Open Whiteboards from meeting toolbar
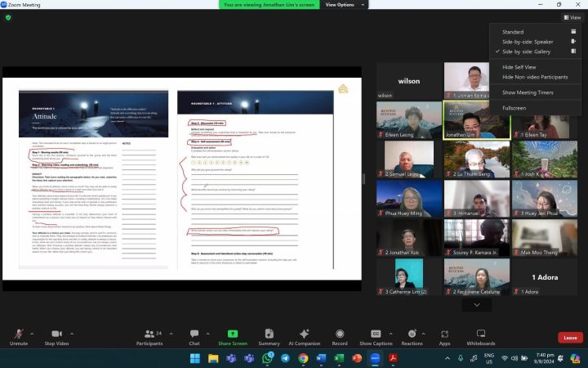Image resolution: width=588 pixels, height=368 pixels. tap(480, 336)
